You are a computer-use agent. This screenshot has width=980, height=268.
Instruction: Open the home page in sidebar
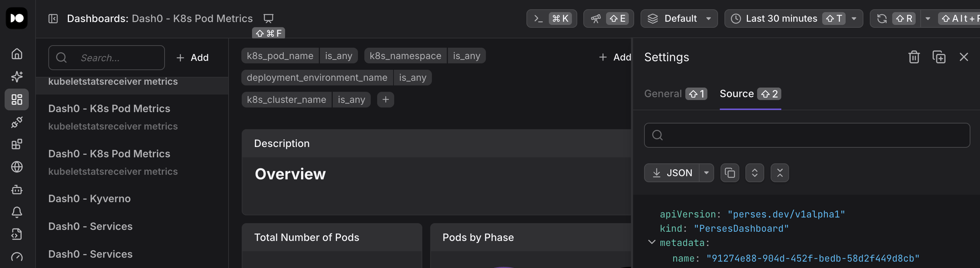[x=17, y=54]
